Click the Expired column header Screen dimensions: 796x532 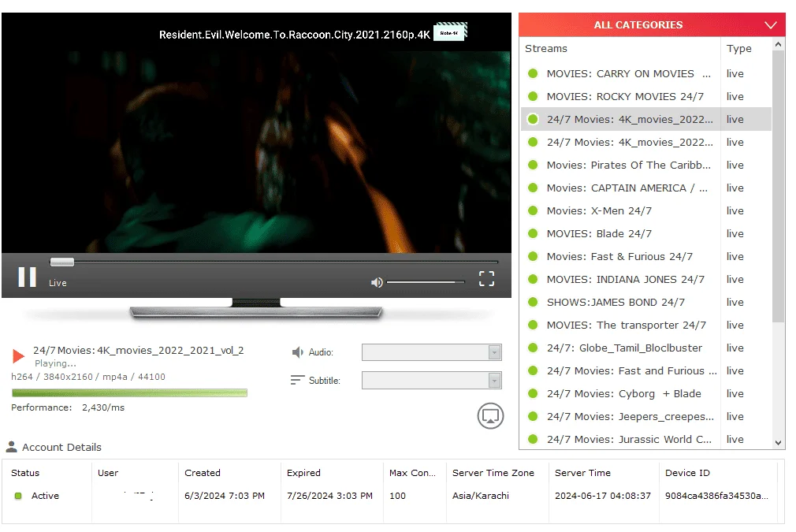pos(303,473)
